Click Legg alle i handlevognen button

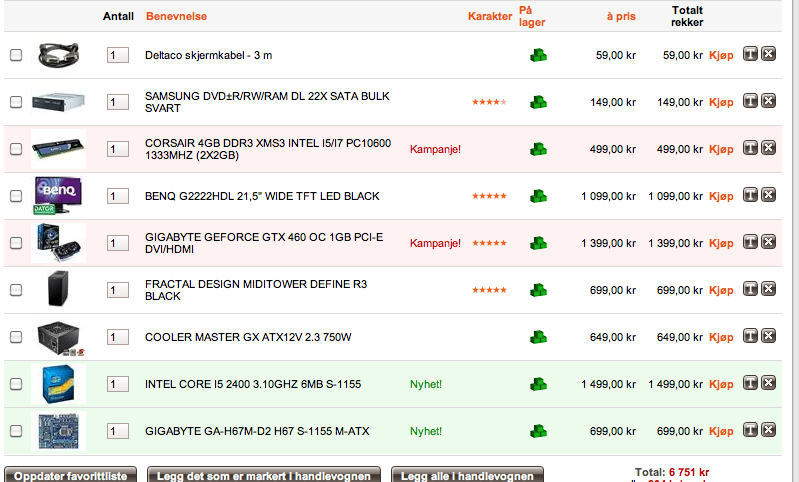pos(467,475)
